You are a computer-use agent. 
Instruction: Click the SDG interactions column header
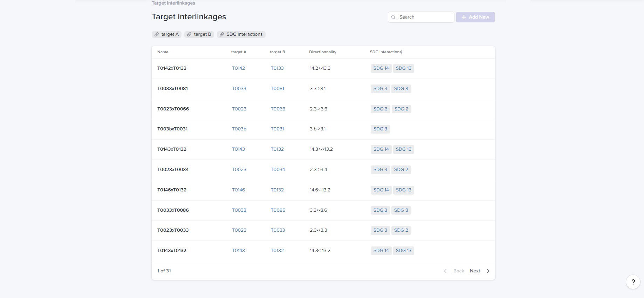(386, 52)
